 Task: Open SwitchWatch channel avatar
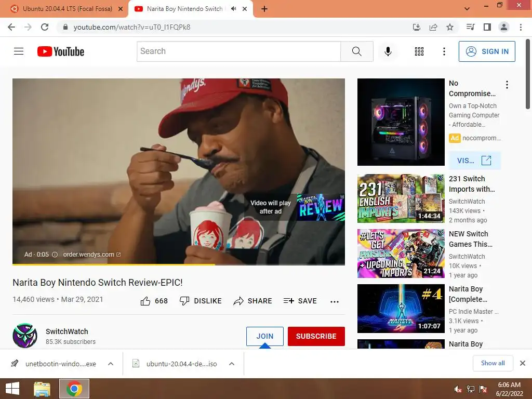[x=25, y=336]
